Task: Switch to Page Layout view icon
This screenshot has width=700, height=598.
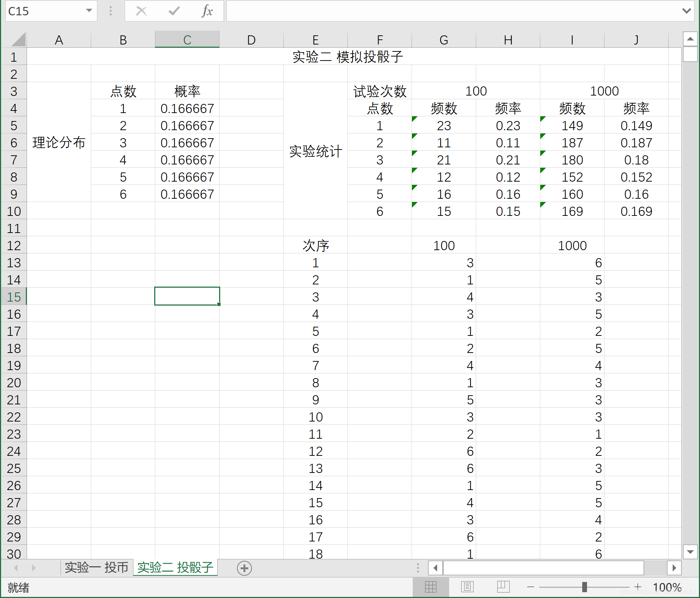Action: (x=467, y=587)
